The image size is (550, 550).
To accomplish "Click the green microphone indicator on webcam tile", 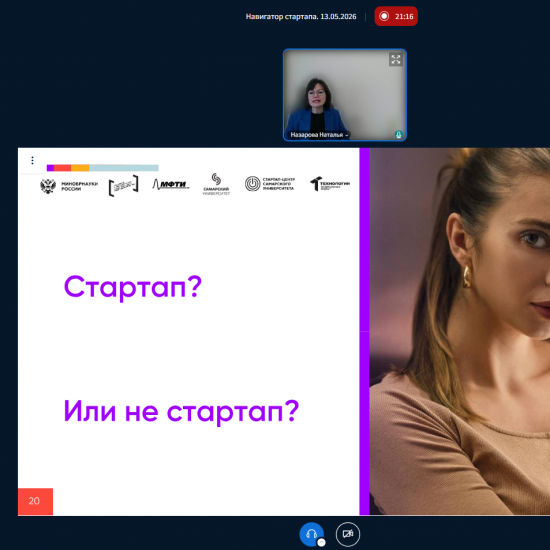I will coord(398,134).
